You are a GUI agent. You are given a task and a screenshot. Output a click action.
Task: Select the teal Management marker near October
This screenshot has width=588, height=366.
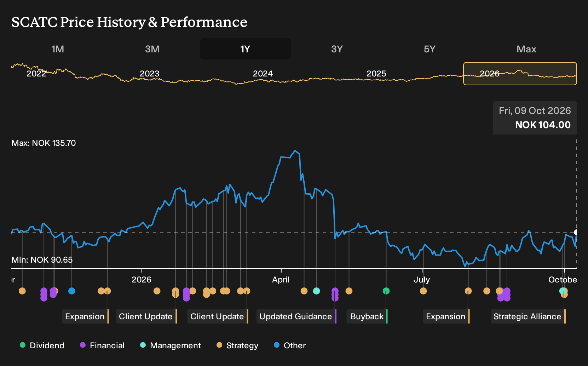(x=562, y=291)
